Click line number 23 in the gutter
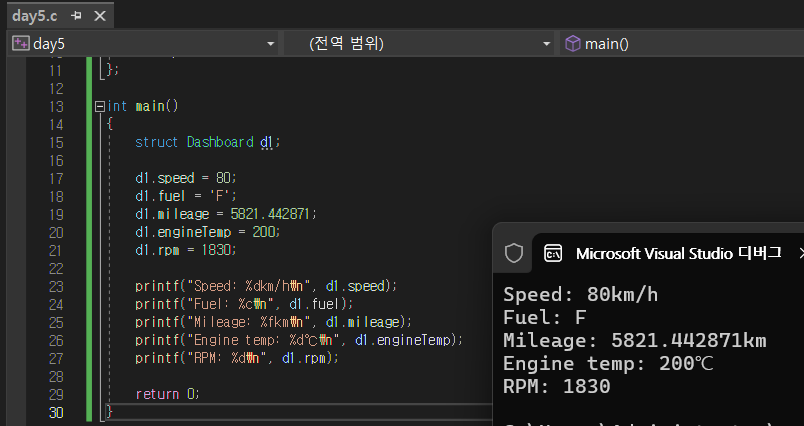This screenshot has height=426, width=804. click(56, 287)
